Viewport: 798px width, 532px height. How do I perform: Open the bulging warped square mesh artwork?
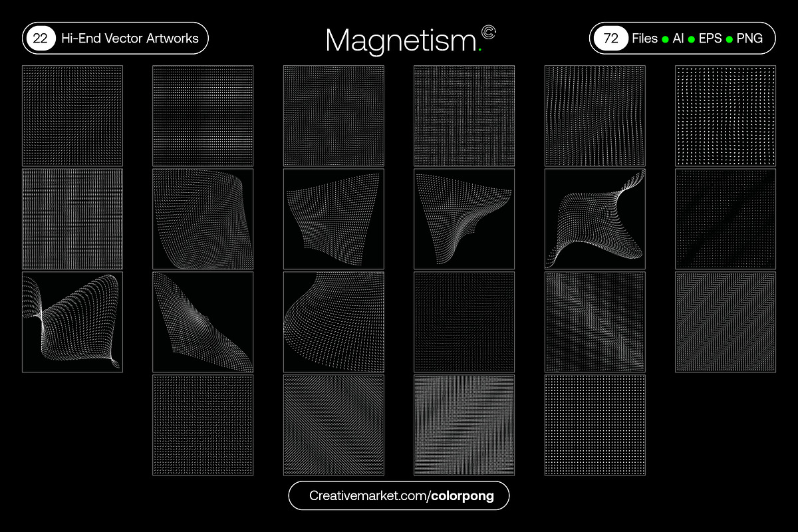(x=203, y=219)
